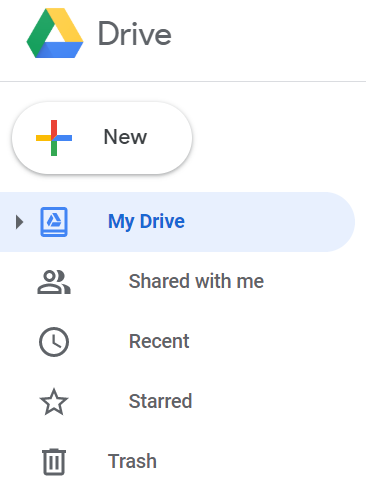Click the word New in the button
Image resolution: width=366 pixels, height=493 pixels.
125,137
